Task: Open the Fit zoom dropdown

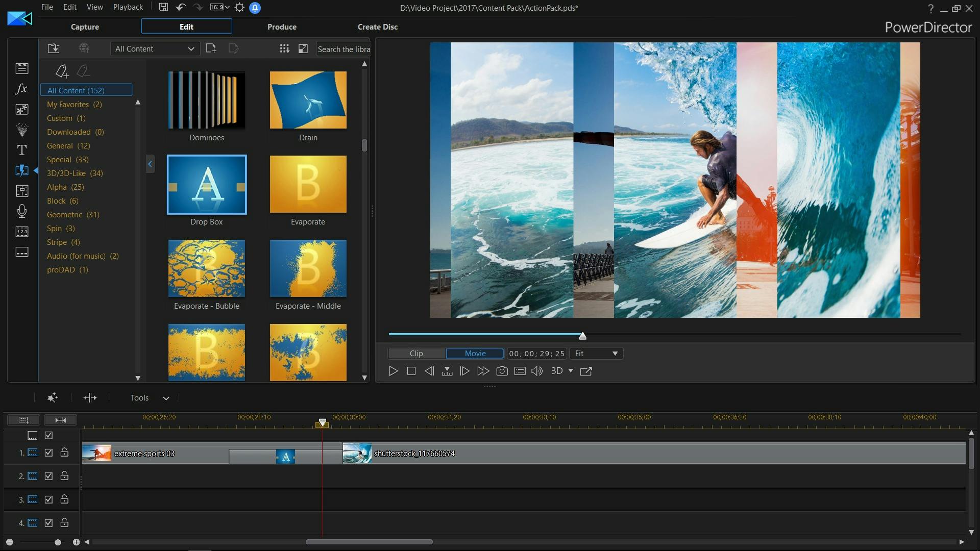Action: [x=596, y=354]
